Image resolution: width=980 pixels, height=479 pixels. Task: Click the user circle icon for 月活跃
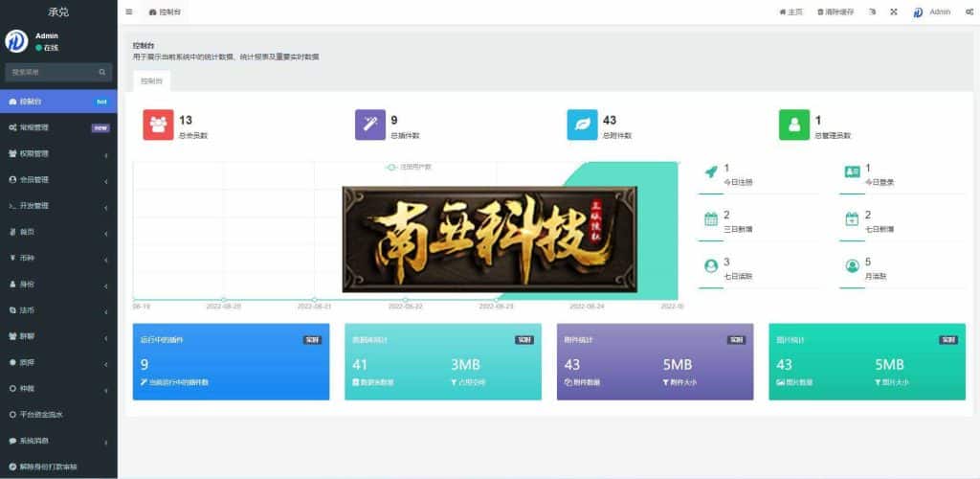tap(852, 265)
